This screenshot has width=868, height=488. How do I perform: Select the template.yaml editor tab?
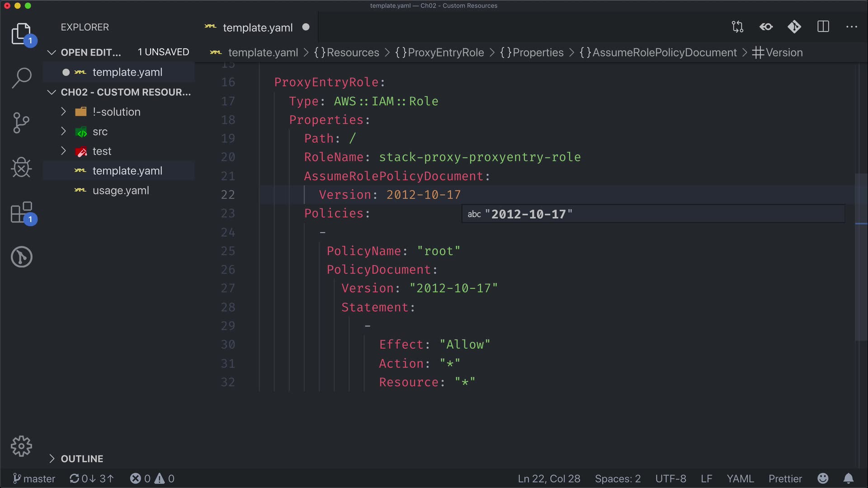pos(257,28)
